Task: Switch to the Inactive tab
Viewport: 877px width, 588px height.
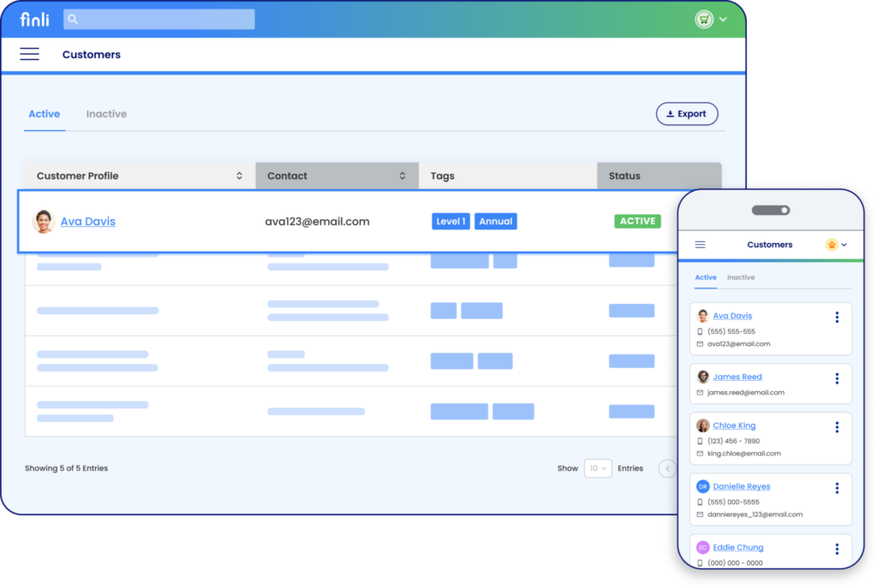Action: point(105,113)
